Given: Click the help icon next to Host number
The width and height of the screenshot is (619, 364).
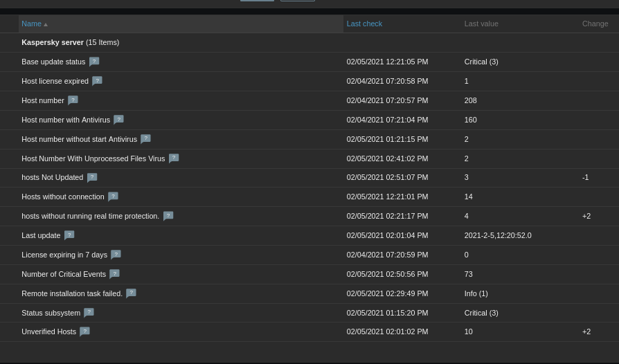Looking at the screenshot, I should 73,100.
